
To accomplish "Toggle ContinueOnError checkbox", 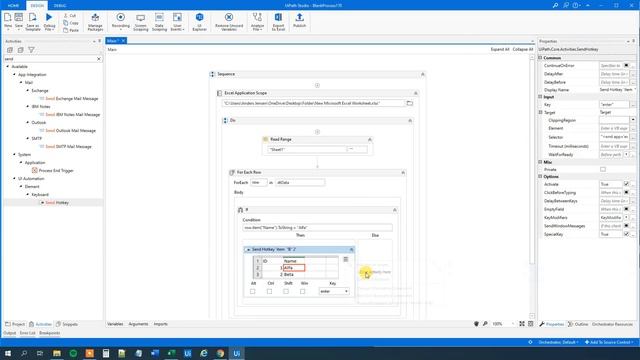I will [x=627, y=65].
